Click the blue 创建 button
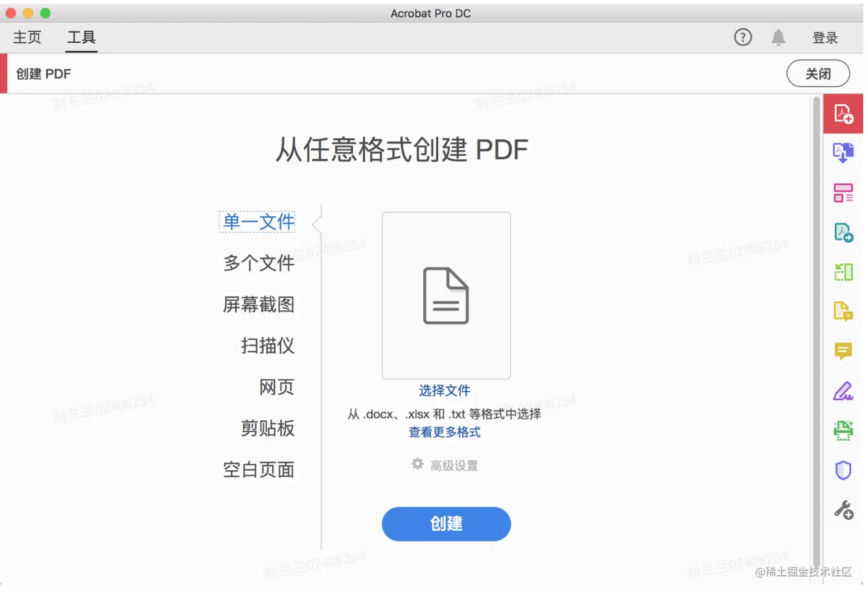The image size is (868, 594). [446, 524]
